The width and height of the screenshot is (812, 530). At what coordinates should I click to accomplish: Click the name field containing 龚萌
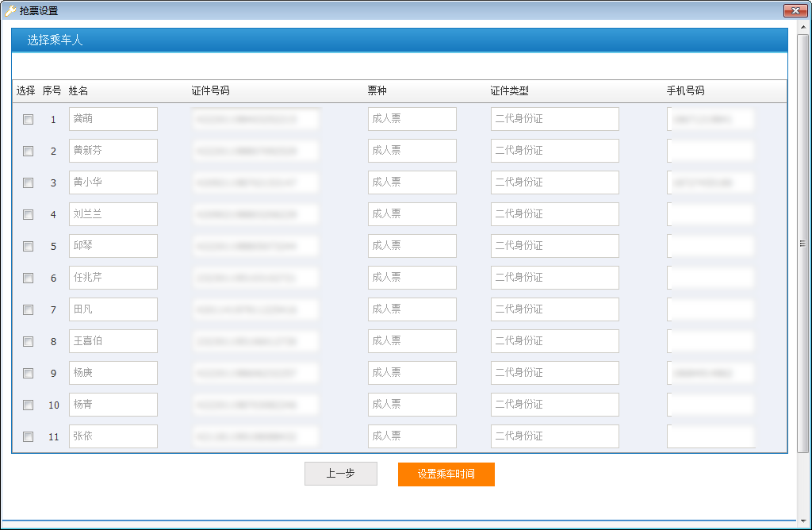click(x=113, y=119)
